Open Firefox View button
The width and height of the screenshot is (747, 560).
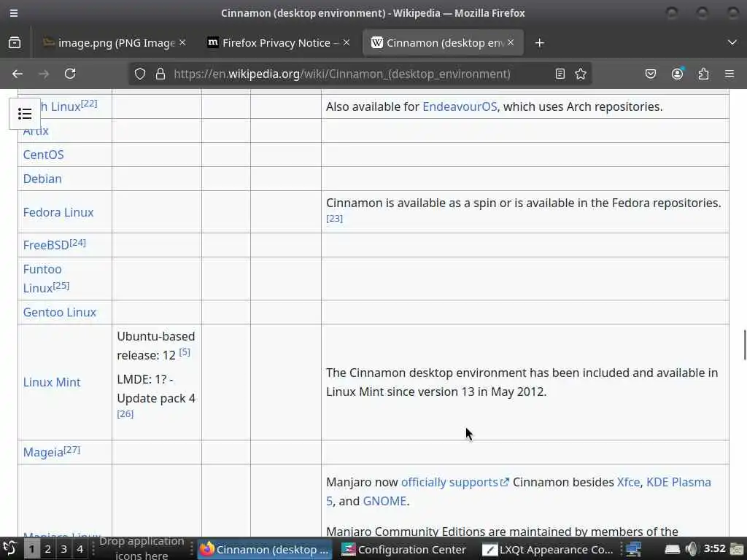point(15,43)
